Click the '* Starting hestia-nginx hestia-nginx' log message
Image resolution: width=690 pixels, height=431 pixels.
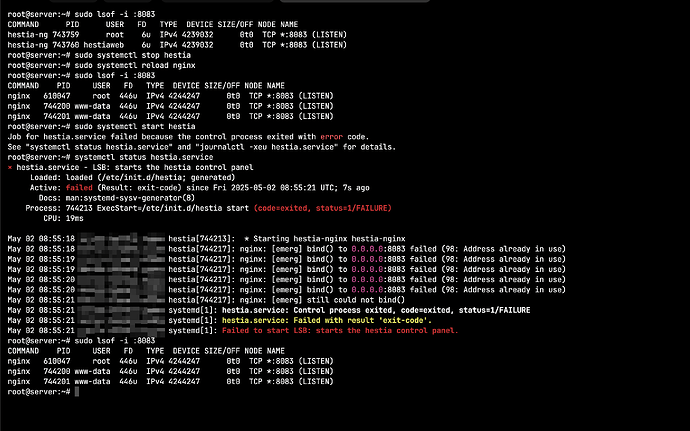pyautogui.click(x=325, y=239)
